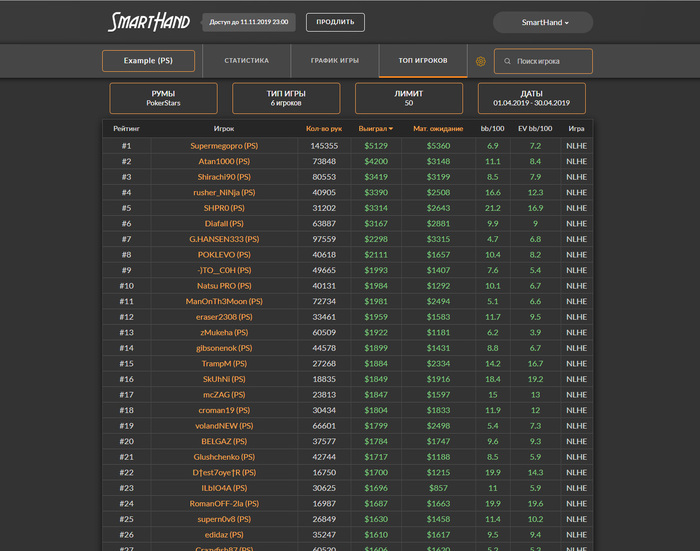This screenshot has width=700, height=551.
Task: Click the Игра column header
Action: [x=576, y=129]
